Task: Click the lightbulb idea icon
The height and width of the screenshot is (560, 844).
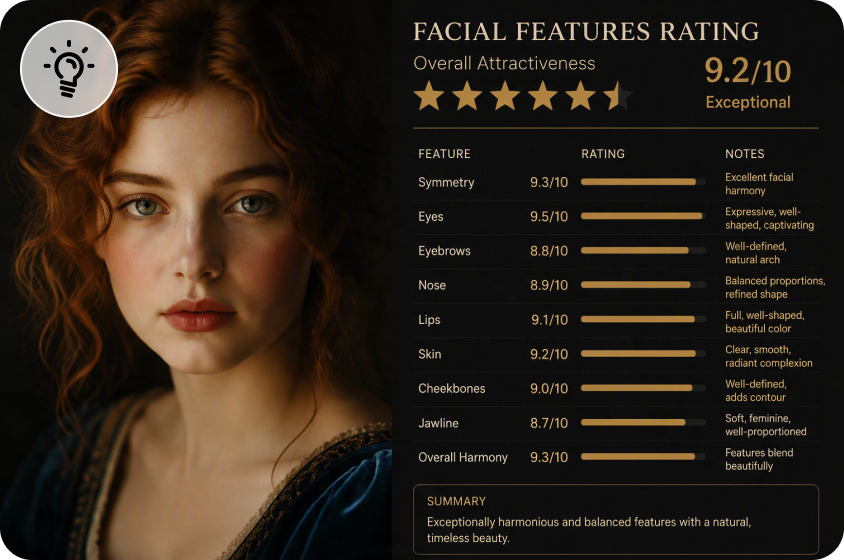Action: coord(69,69)
